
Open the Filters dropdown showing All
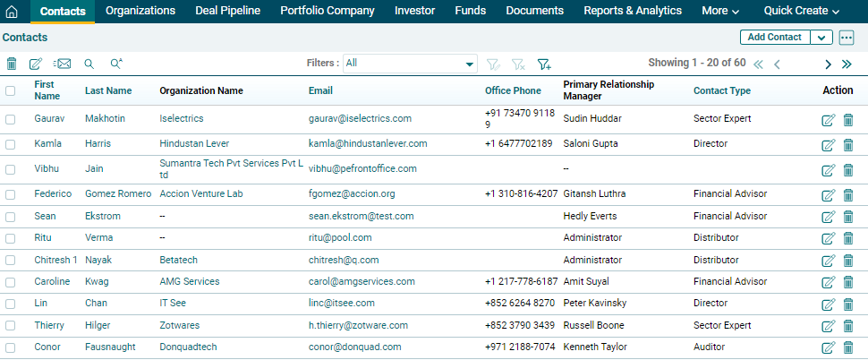pos(410,64)
